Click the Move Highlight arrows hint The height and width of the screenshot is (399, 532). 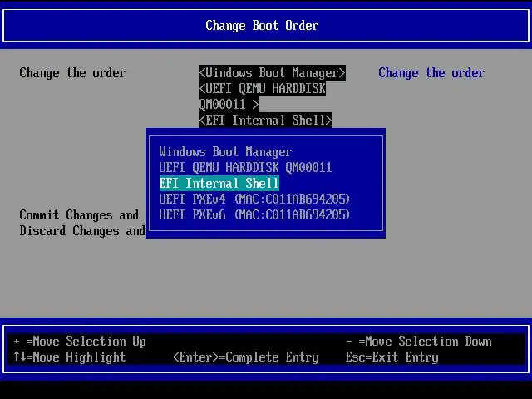click(x=70, y=357)
